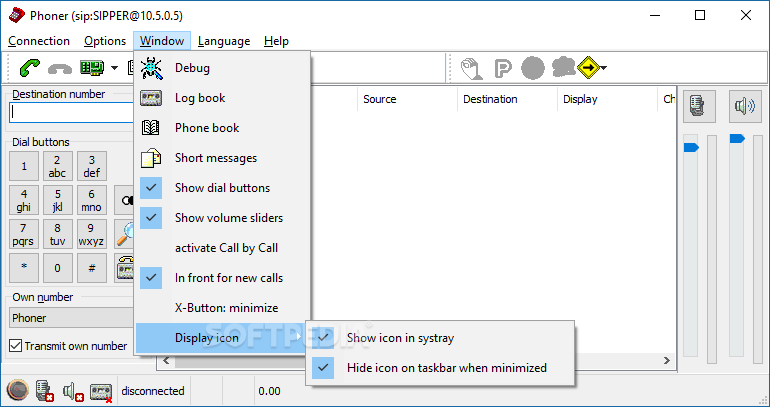
Task: Open the dropdown arrow beside network card icon
Action: (114, 68)
